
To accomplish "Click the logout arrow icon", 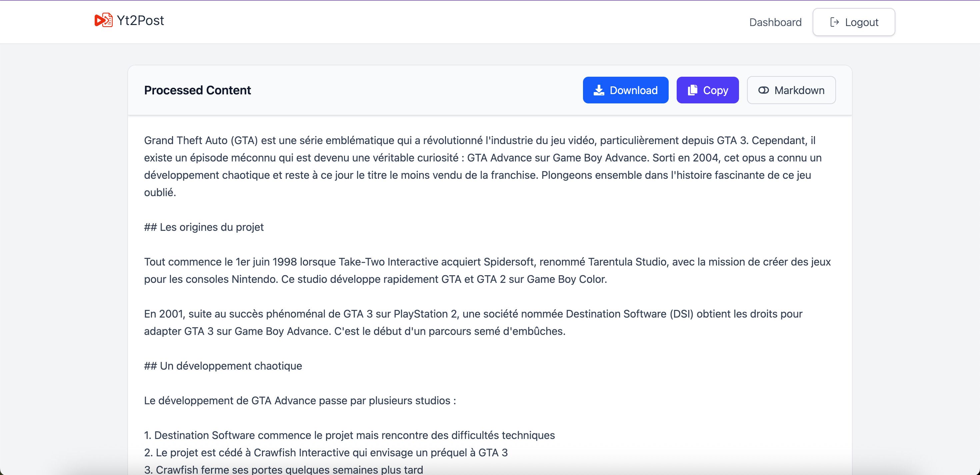I will coord(834,22).
